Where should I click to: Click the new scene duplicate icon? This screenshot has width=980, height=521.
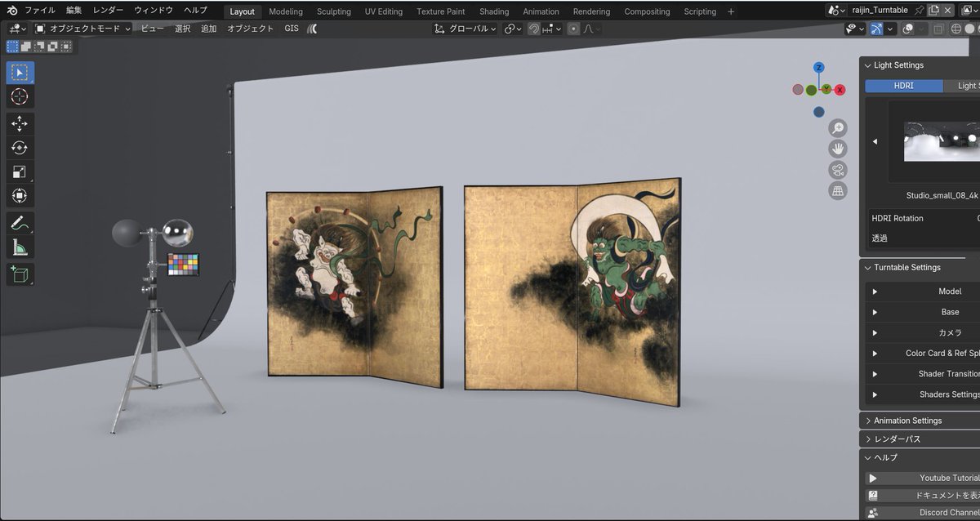(933, 11)
